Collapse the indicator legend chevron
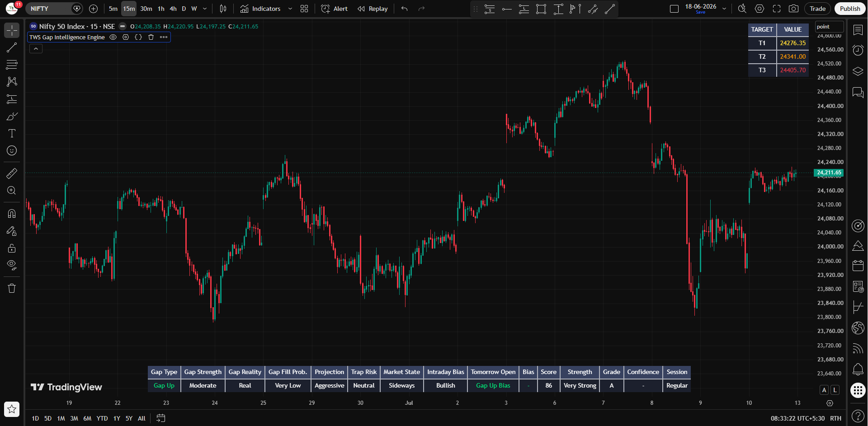Image resolution: width=868 pixels, height=426 pixels. (x=36, y=48)
